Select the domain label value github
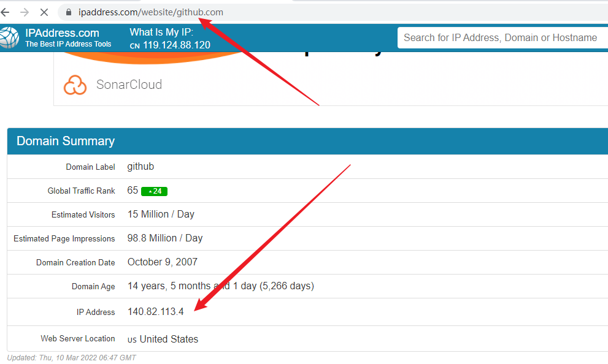The image size is (608, 364). 140,167
